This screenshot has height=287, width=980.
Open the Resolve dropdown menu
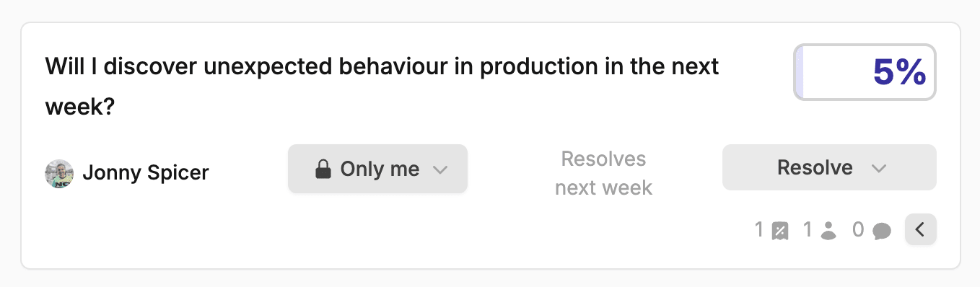(829, 167)
